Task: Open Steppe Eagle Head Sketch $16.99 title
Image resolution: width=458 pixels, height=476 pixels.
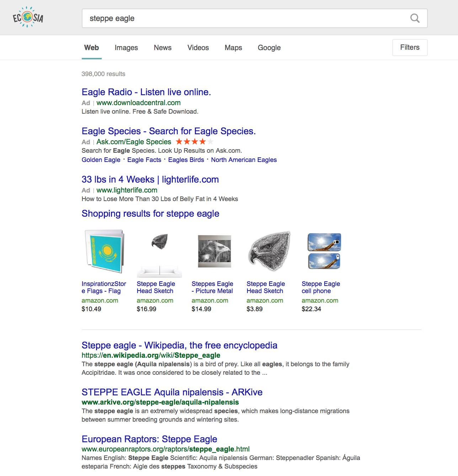Action: (x=156, y=287)
